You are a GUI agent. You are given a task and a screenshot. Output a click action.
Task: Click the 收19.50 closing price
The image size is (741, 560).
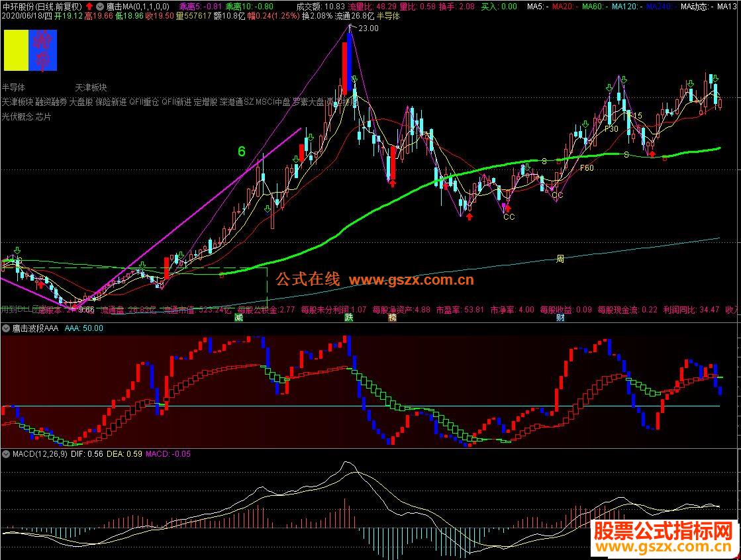159,16
